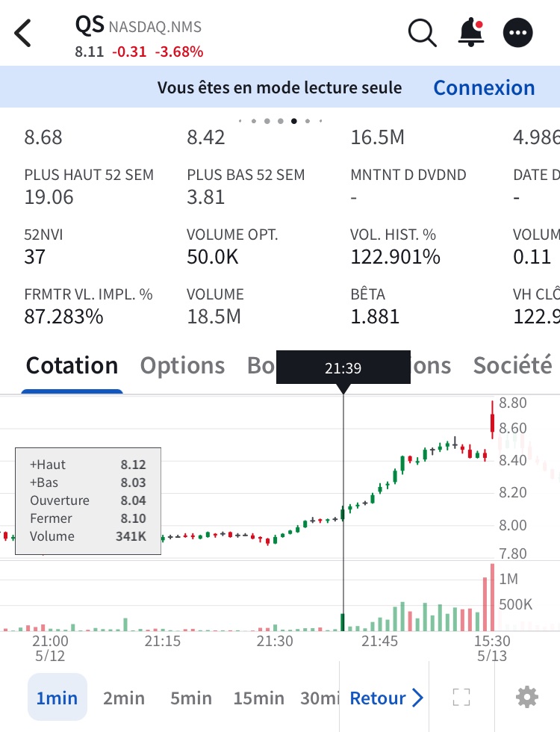Viewport: 560px width, 732px height.
Task: Tap the read-only mode banner text
Action: [x=279, y=87]
